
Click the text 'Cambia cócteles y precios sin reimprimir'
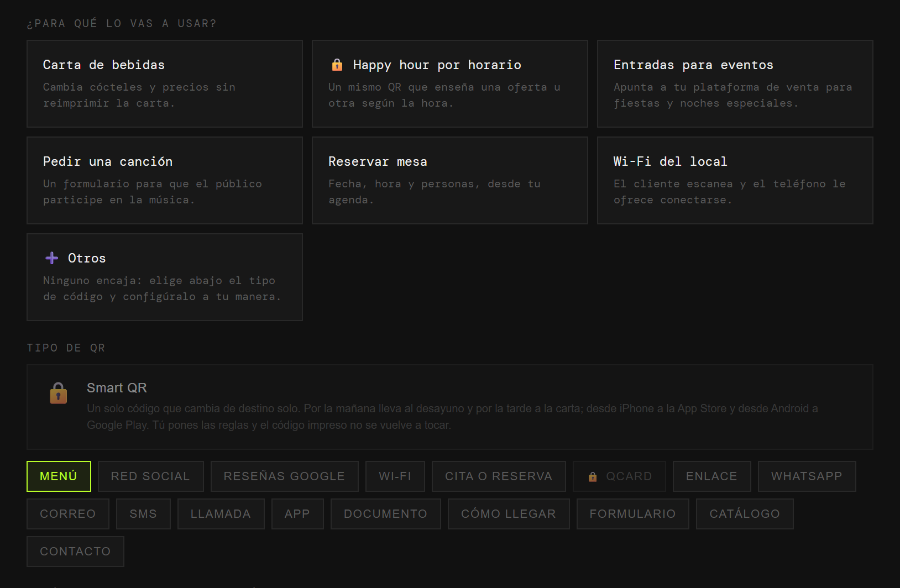139,95
